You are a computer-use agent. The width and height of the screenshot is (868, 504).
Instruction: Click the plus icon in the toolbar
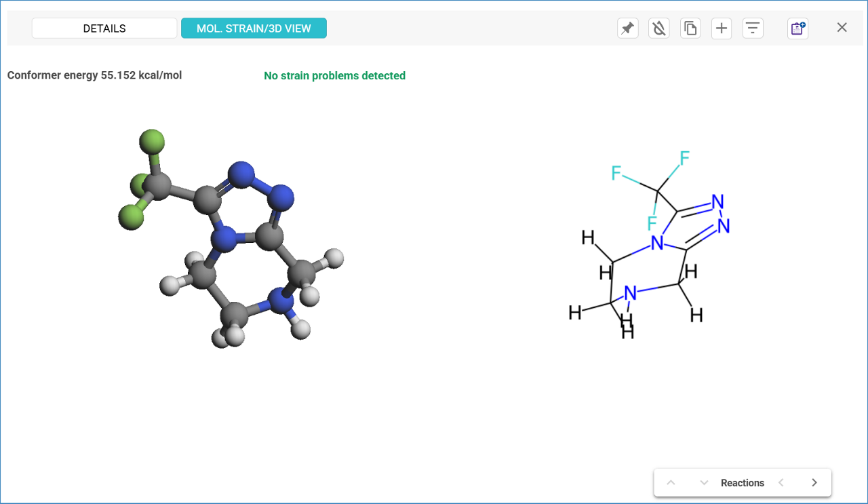pyautogui.click(x=722, y=28)
